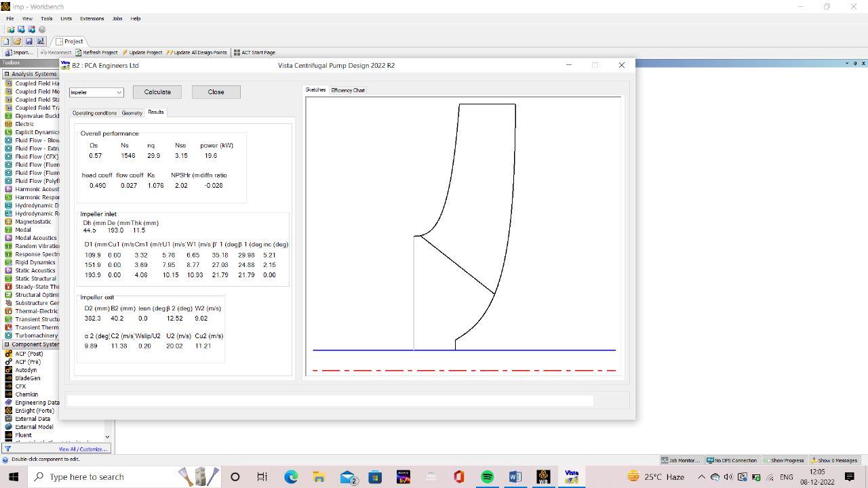Click the Calculate button
This screenshot has width=868, height=488.
(157, 92)
